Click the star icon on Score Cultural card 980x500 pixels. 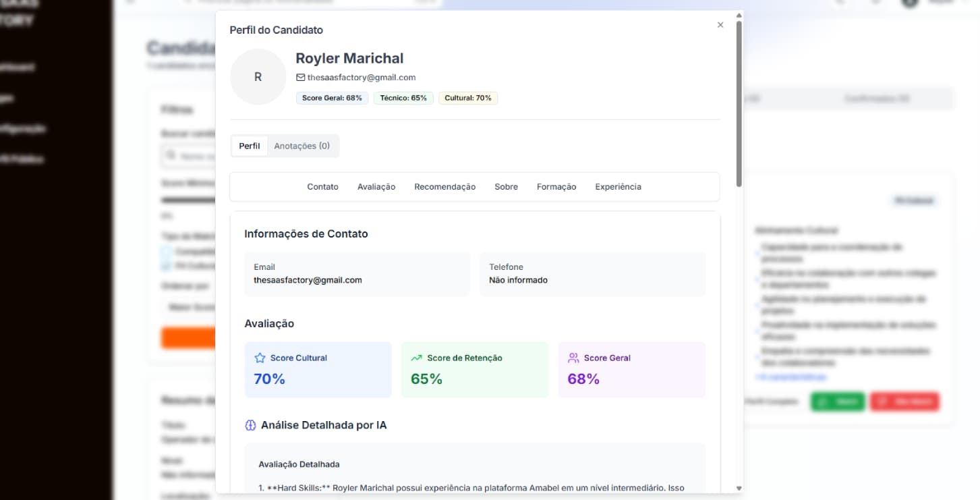(x=260, y=358)
